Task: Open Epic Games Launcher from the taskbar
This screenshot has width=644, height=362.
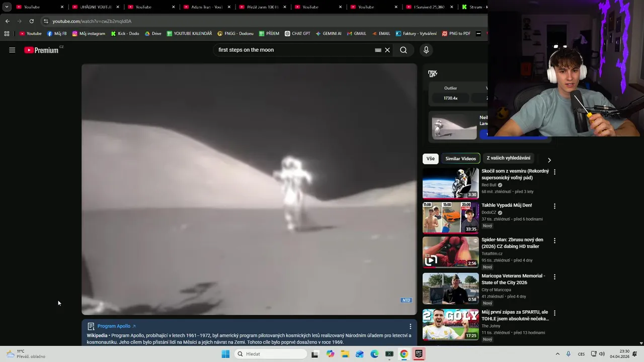Action: pos(419,354)
